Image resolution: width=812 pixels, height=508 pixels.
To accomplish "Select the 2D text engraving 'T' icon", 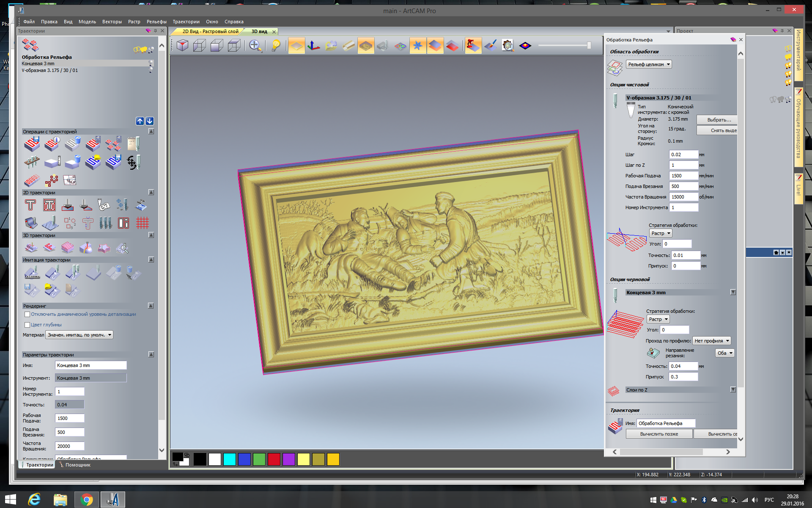I will click(x=30, y=205).
